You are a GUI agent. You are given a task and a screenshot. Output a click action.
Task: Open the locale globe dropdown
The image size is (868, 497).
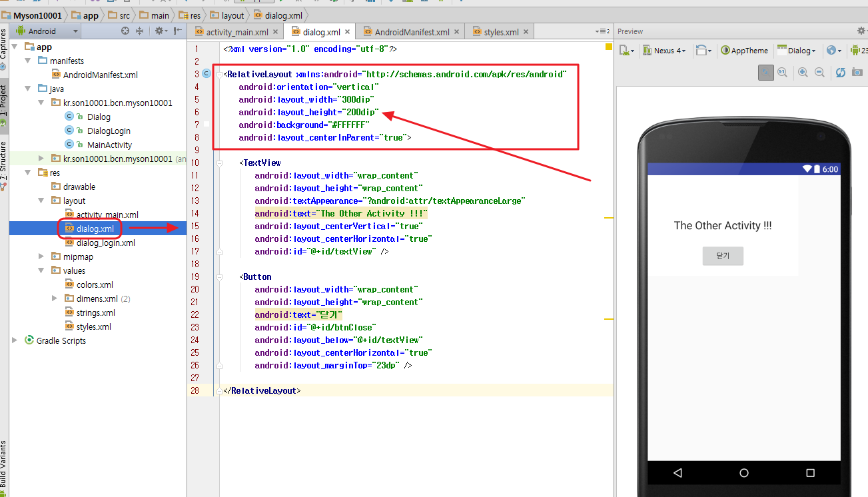tap(833, 51)
